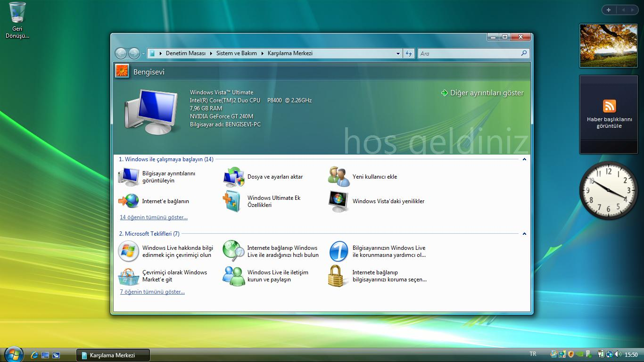Image resolution: width=644 pixels, height=362 pixels.
Task: Click the power battery tray icon
Action: tap(601, 354)
